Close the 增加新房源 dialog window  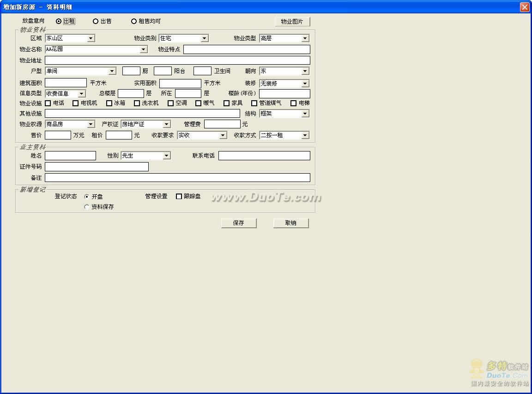point(524,7)
